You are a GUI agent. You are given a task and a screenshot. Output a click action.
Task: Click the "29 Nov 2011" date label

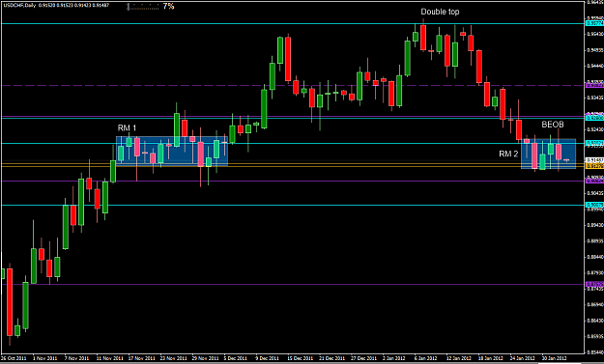click(205, 358)
